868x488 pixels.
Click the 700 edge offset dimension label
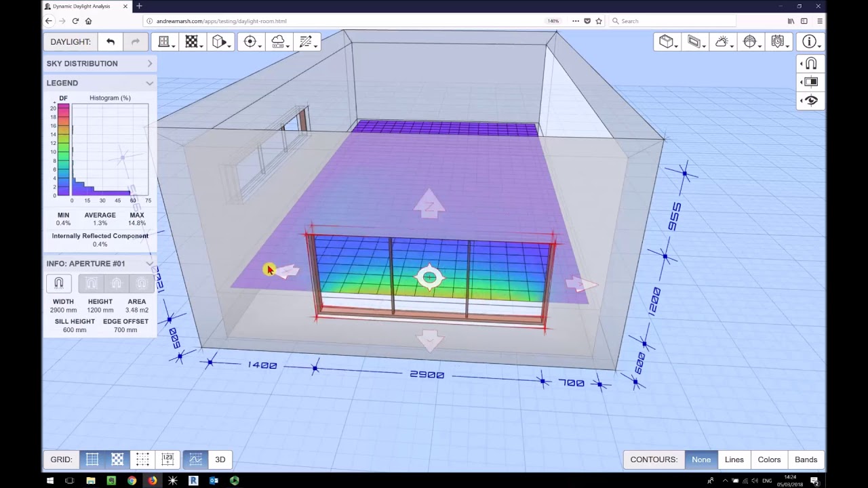tap(571, 383)
